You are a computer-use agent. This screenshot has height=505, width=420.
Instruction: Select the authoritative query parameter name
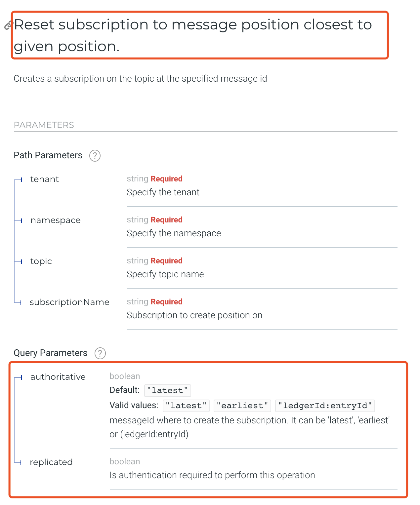click(58, 377)
